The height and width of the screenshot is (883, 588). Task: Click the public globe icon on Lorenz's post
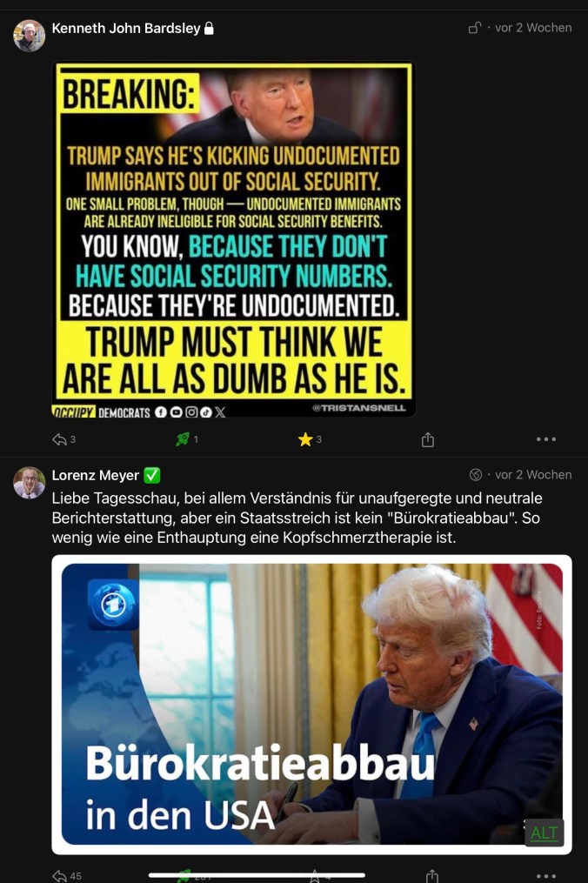coord(475,475)
